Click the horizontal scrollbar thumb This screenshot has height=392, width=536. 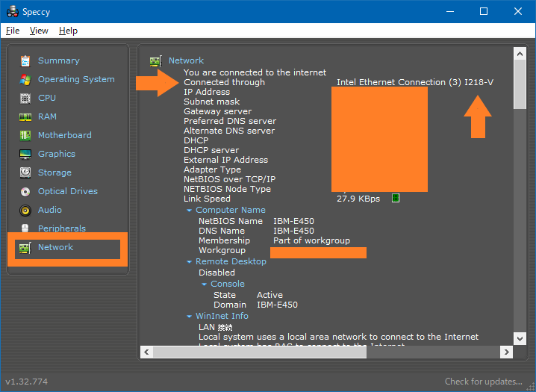(260, 352)
